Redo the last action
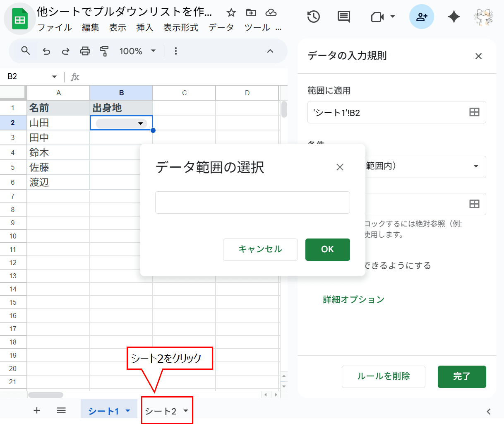Image resolution: width=504 pixels, height=424 pixels. pos(65,51)
